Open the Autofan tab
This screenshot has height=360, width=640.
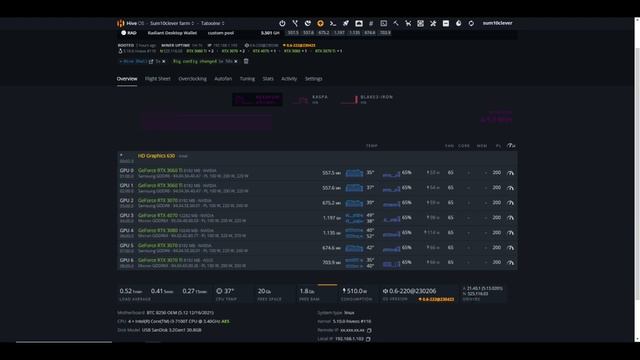[x=223, y=79]
